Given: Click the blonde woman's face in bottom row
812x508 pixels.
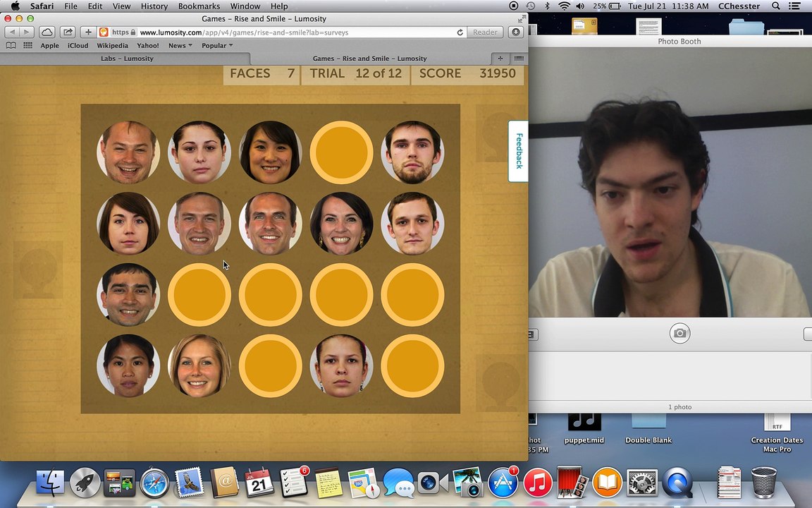Looking at the screenshot, I should tap(199, 366).
